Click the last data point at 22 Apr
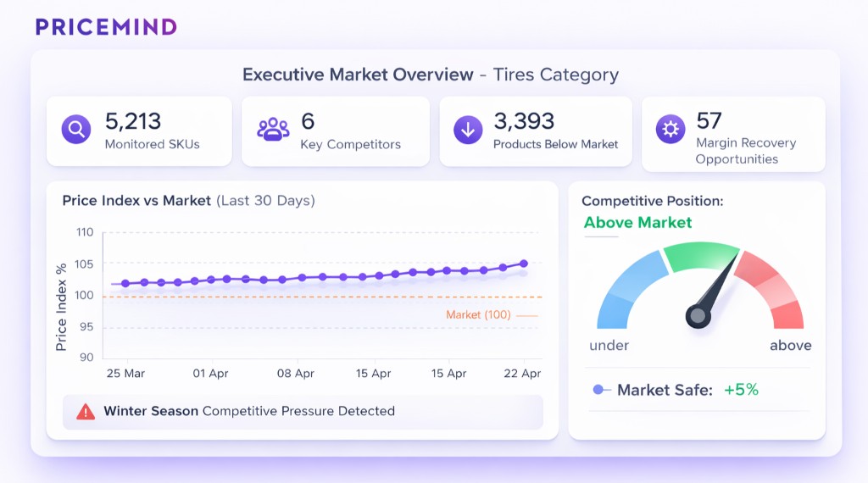This screenshot has height=483, width=868. point(524,264)
